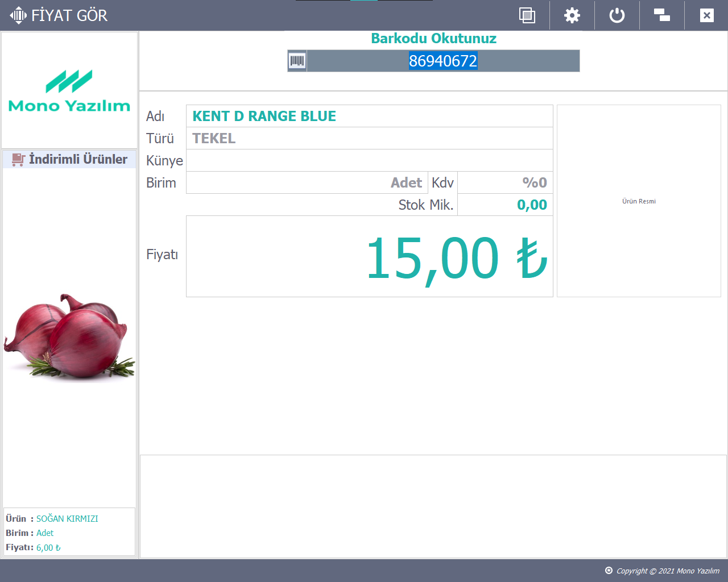Screen dimensions: 728x582
Task: Click the FİYAT GÖR title bar icon
Action: click(18, 15)
